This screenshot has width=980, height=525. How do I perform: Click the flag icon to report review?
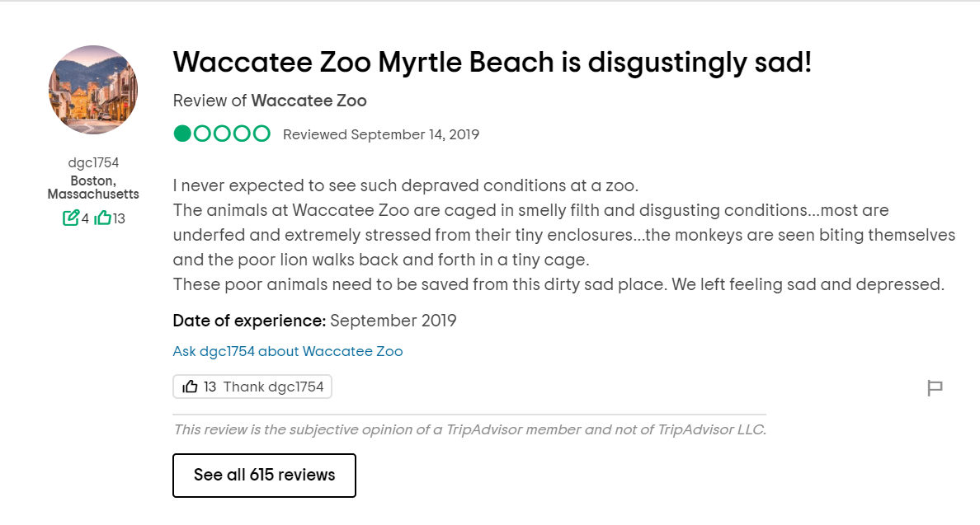935,388
